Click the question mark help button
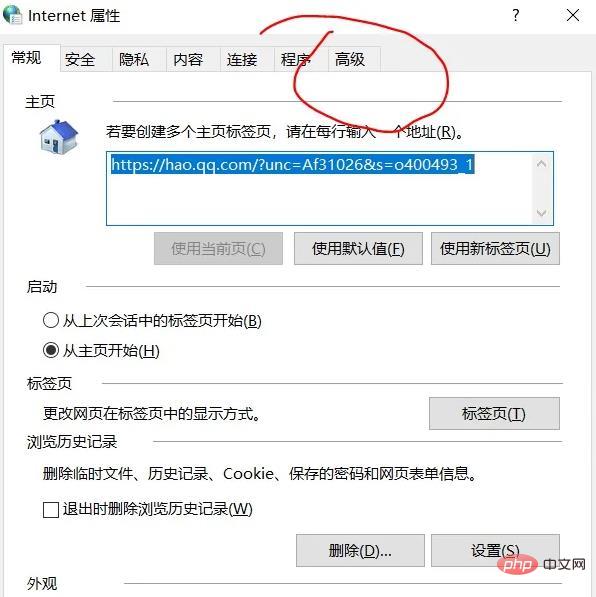The height and width of the screenshot is (597, 596). point(516,15)
